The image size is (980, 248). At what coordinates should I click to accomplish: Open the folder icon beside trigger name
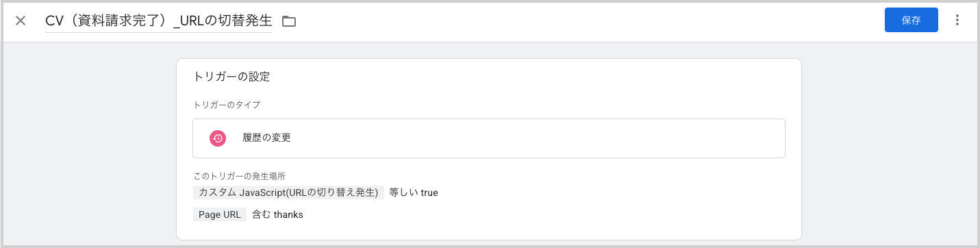pos(289,21)
